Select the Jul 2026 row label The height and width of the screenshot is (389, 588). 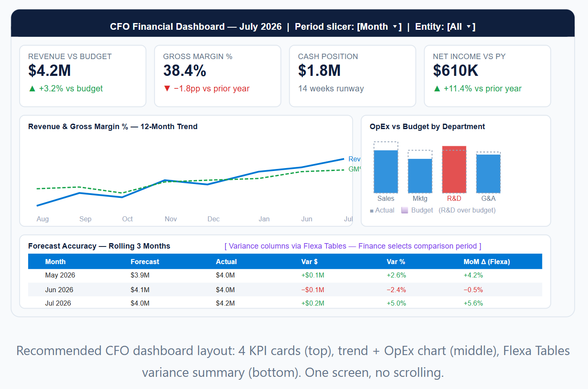point(58,303)
